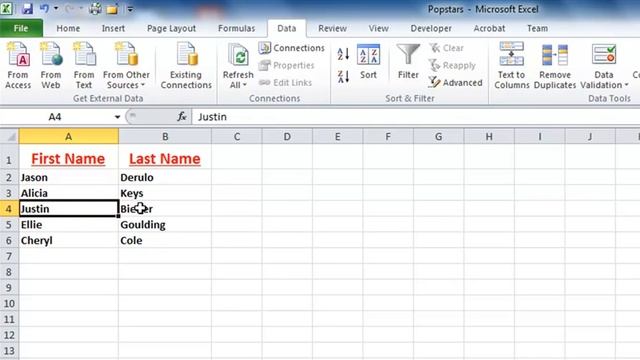Click the First Name header cell
The width and height of the screenshot is (640, 360).
[x=69, y=157]
